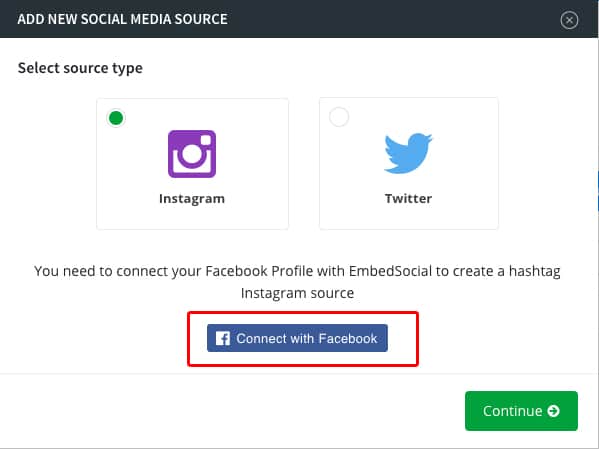Click the Facebook Profile connection notice text
The image size is (599, 449).
click(297, 282)
